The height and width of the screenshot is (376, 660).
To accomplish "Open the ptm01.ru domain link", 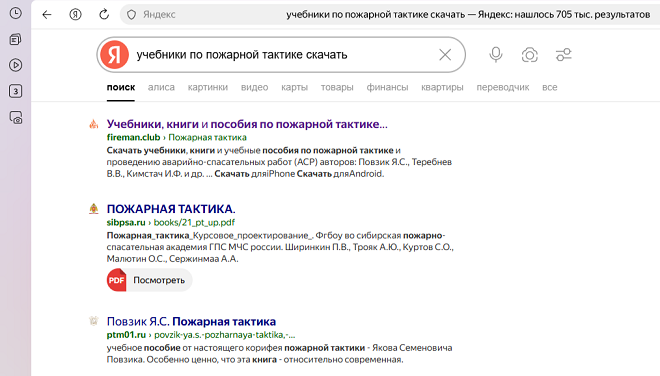I will click(126, 335).
